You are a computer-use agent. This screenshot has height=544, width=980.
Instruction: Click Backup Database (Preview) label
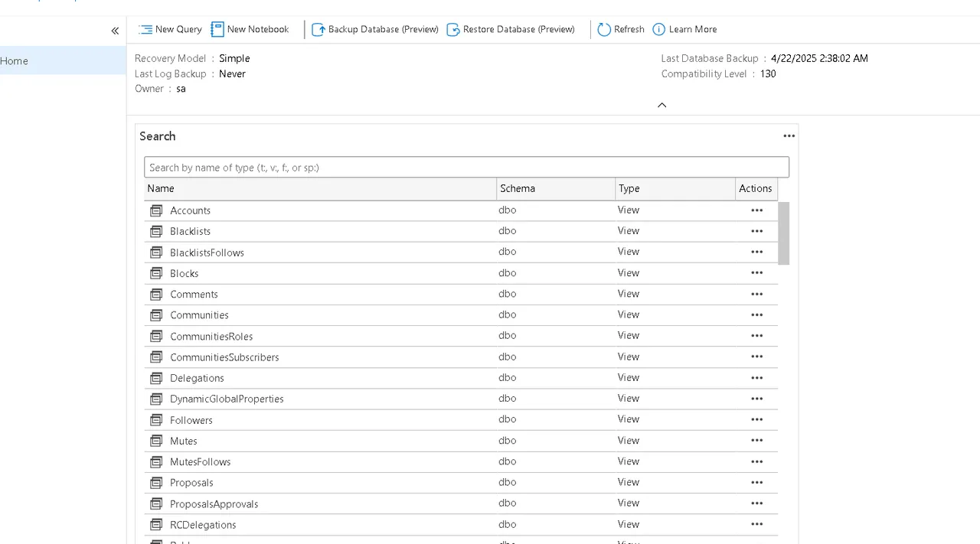pos(384,29)
